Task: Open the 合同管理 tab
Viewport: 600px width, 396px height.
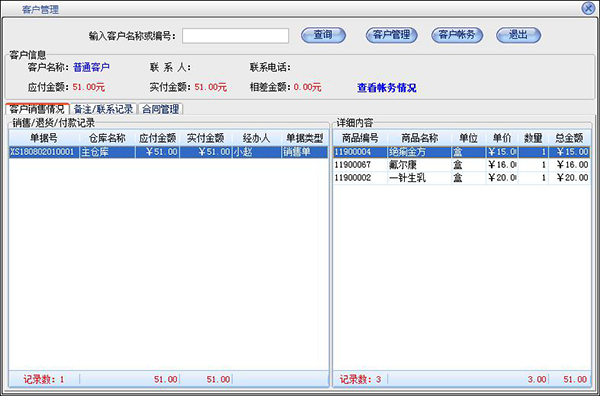Action: coord(160,109)
